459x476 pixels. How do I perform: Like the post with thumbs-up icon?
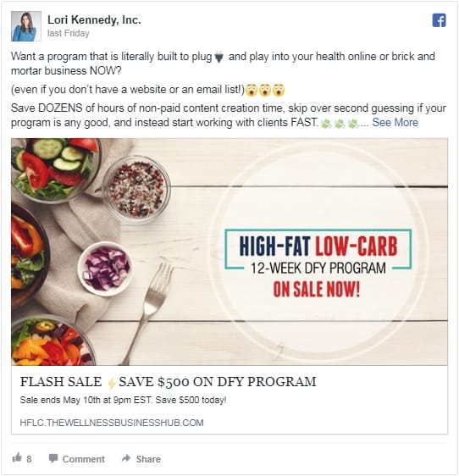[17, 457]
